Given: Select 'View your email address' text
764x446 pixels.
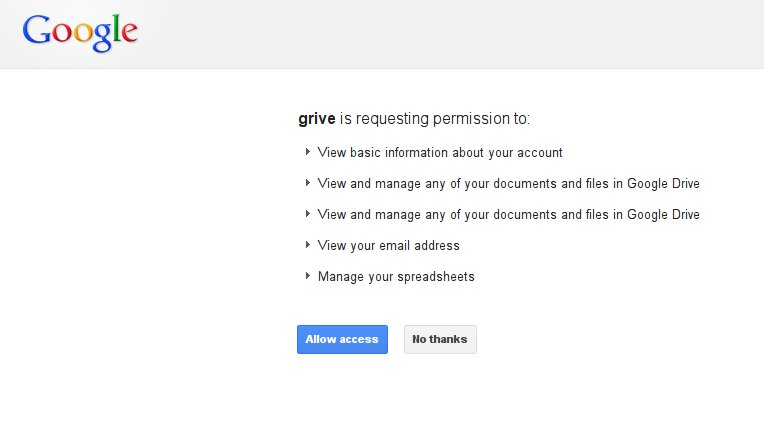Looking at the screenshot, I should click(x=388, y=246).
